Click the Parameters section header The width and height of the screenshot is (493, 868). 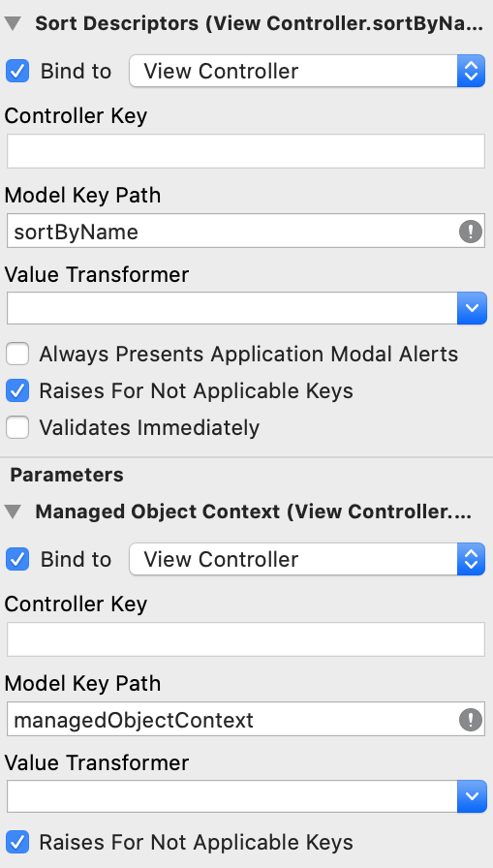click(67, 475)
